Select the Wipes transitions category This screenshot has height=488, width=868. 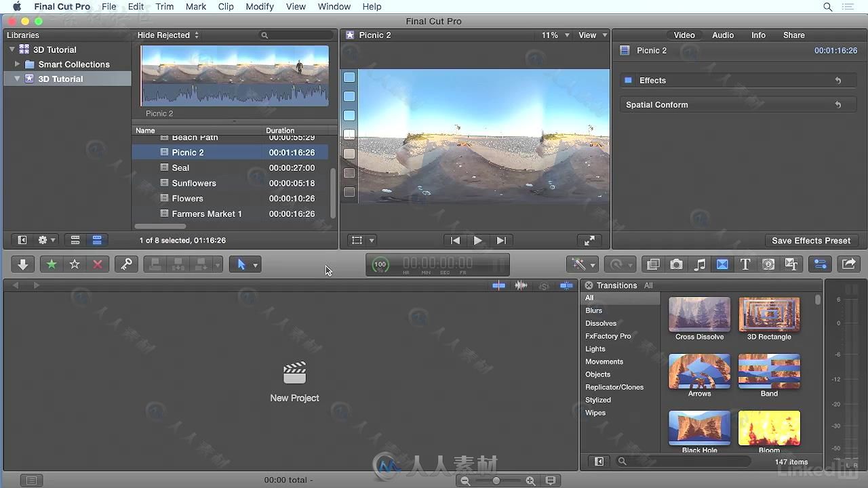coord(595,413)
